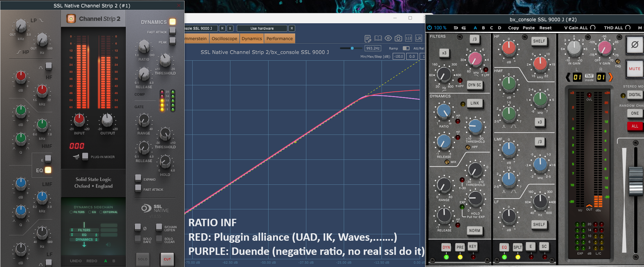Image resolution: width=644 pixels, height=267 pixels.
Task: Click the frequency slider in Plugin Doctor
Action: (x=351, y=48)
